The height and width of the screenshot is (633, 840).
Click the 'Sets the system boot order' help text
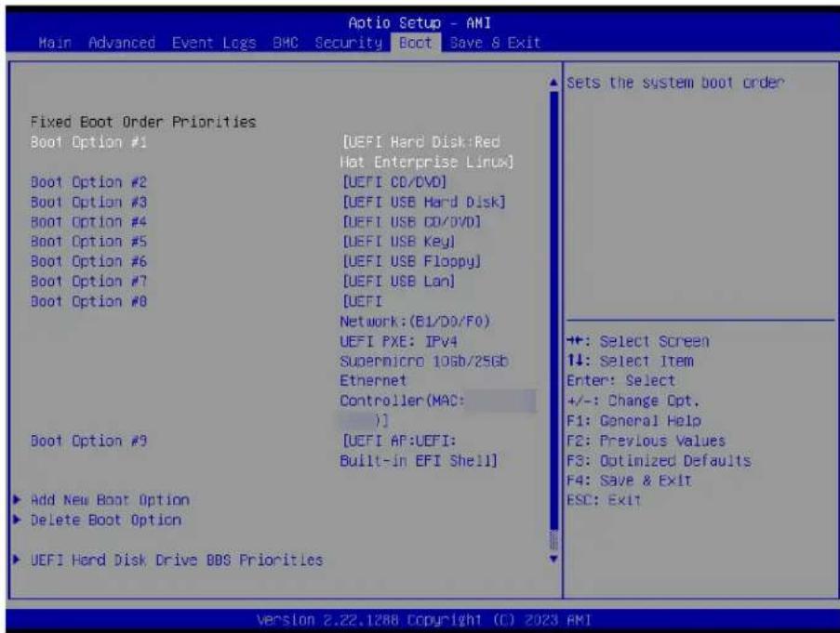pos(675,83)
